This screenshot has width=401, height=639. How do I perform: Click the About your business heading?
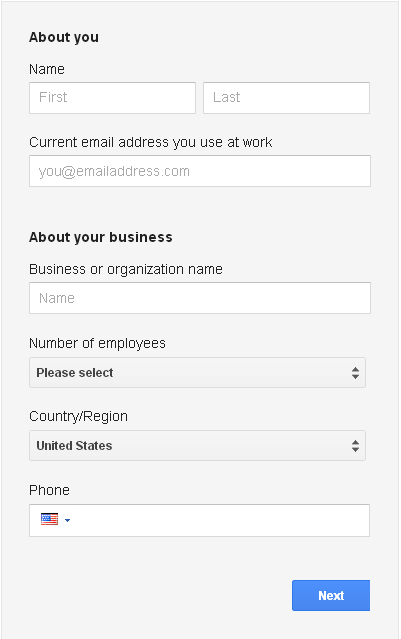pyautogui.click(x=101, y=237)
